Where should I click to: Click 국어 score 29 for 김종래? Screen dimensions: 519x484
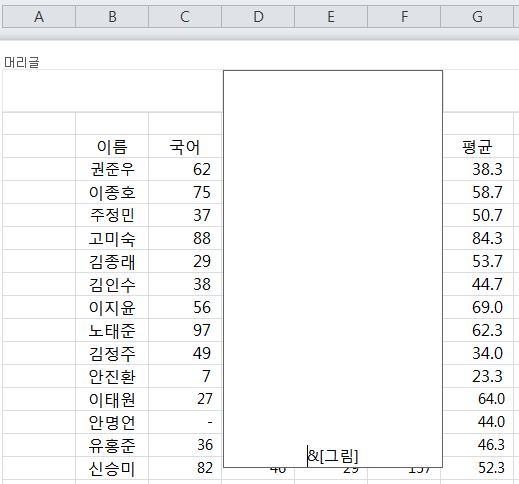pos(185,261)
